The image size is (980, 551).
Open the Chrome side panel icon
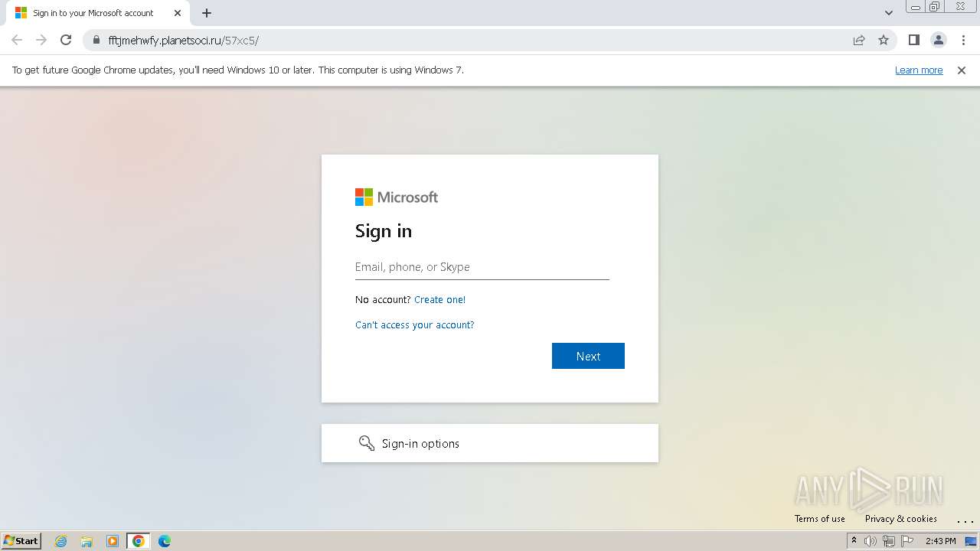pos(913,40)
